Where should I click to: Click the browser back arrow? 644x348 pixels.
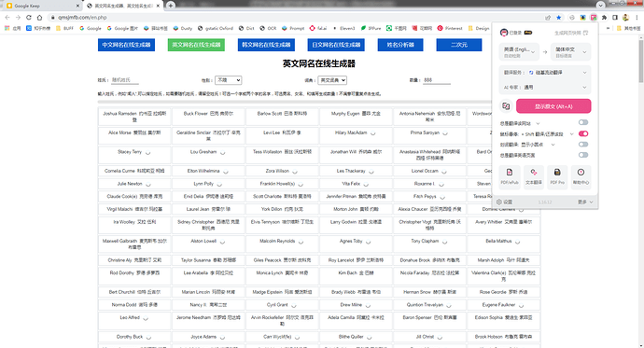click(x=7, y=18)
